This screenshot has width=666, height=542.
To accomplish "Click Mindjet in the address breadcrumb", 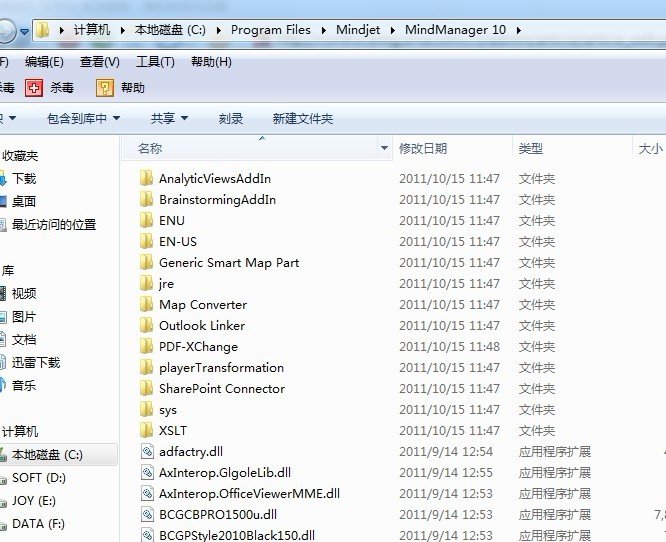I will [x=358, y=30].
